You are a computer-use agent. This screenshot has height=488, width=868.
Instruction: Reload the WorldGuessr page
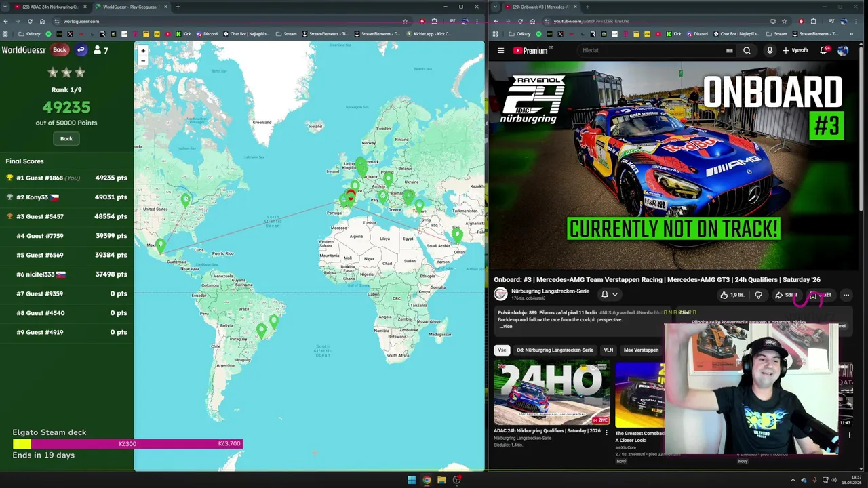[x=30, y=21]
